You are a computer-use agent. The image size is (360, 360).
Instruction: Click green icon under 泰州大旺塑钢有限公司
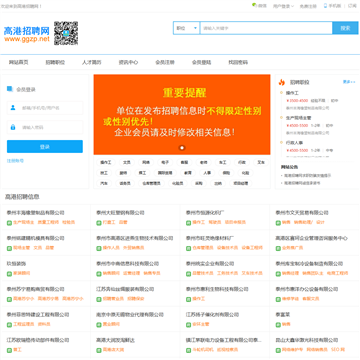(x=99, y=223)
